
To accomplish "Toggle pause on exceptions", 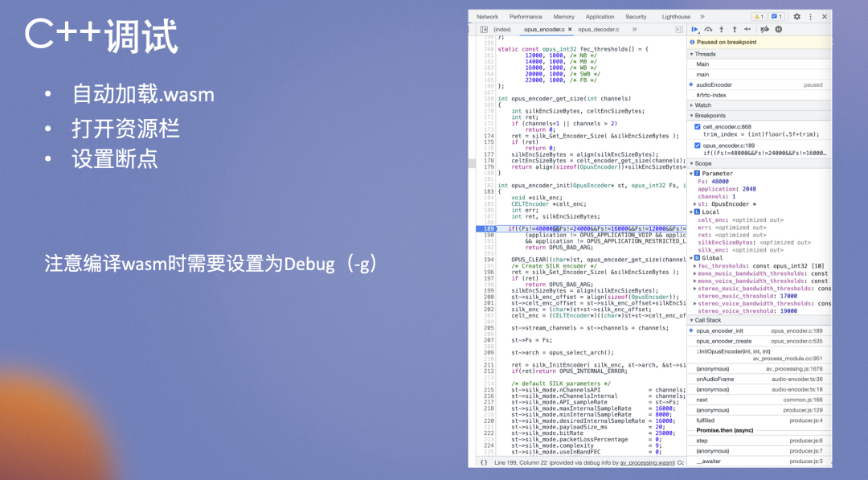I will pyautogui.click(x=778, y=29).
